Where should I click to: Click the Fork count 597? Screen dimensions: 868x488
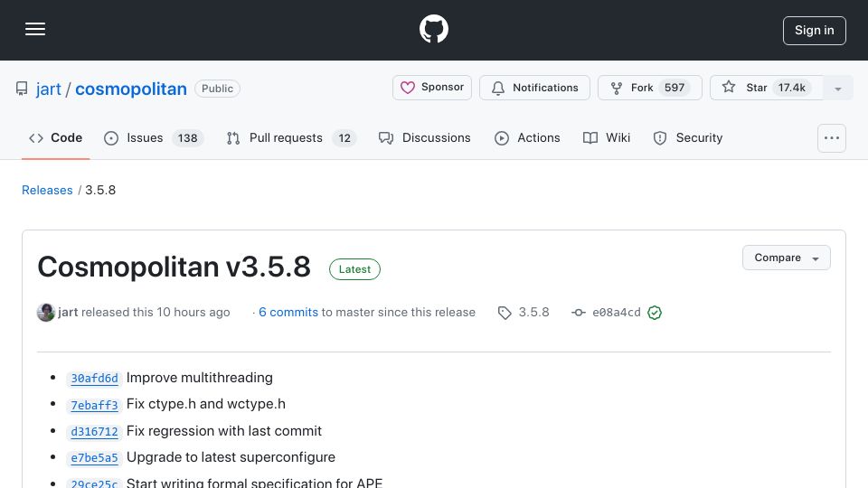coord(675,88)
